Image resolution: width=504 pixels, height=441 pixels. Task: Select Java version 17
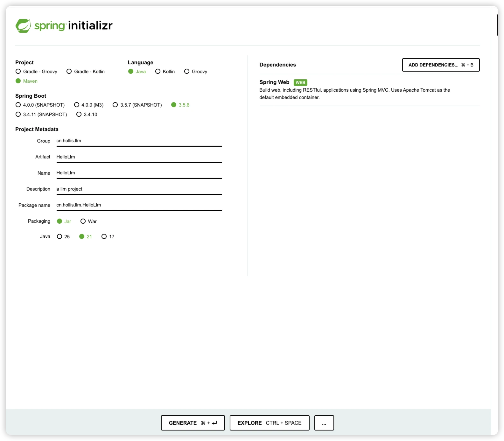(108, 237)
